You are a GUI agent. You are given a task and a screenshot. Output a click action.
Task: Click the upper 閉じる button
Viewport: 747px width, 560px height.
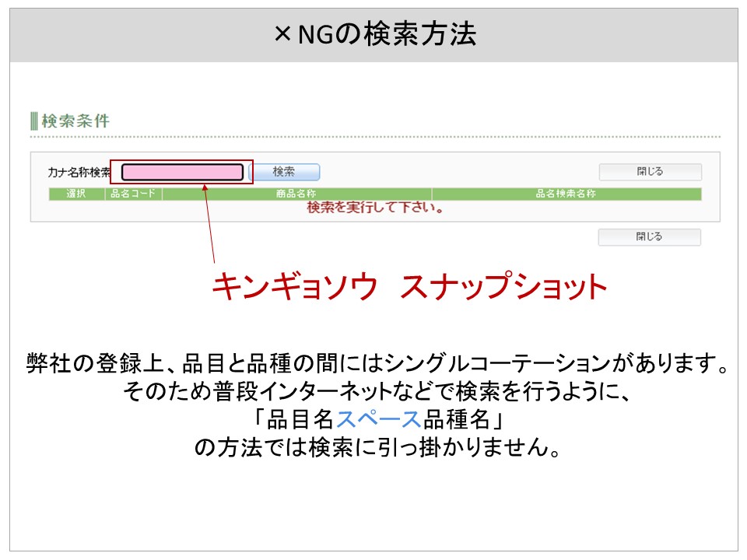click(x=650, y=172)
